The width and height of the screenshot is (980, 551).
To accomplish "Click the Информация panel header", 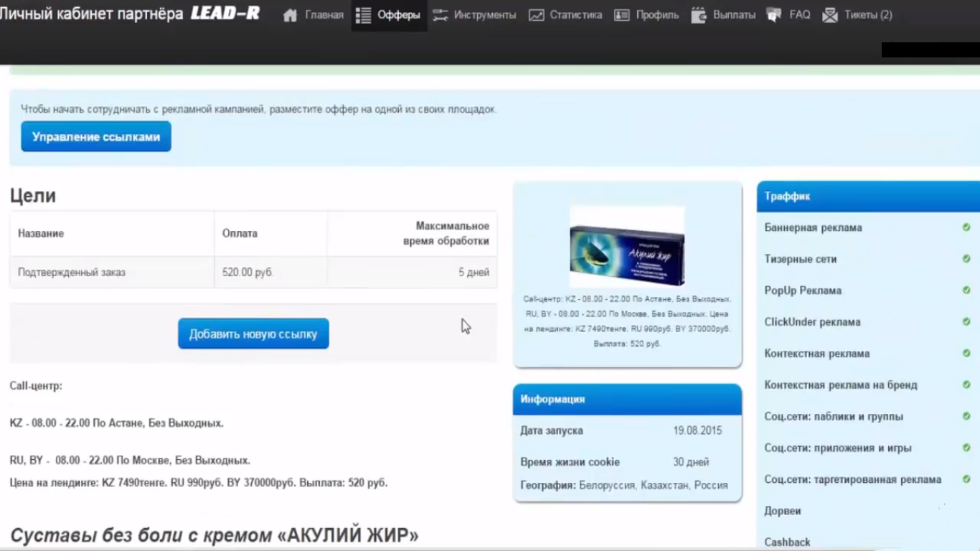I will [x=627, y=399].
